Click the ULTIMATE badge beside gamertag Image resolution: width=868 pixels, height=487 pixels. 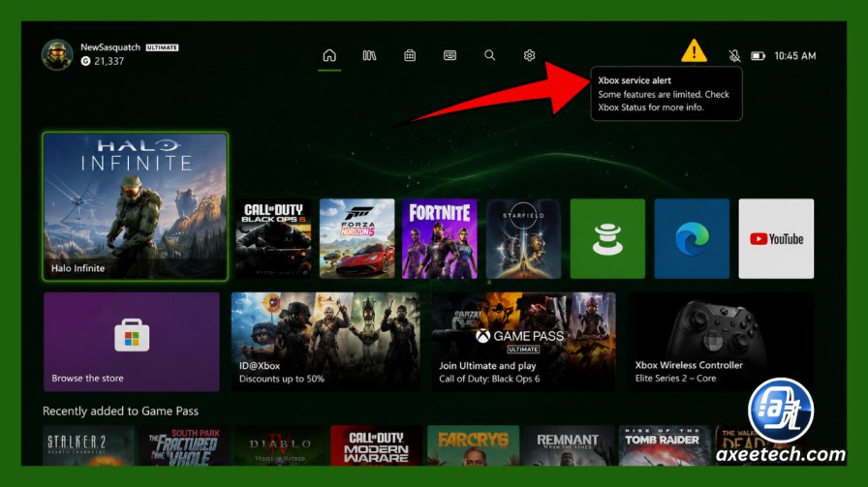pyautogui.click(x=162, y=47)
